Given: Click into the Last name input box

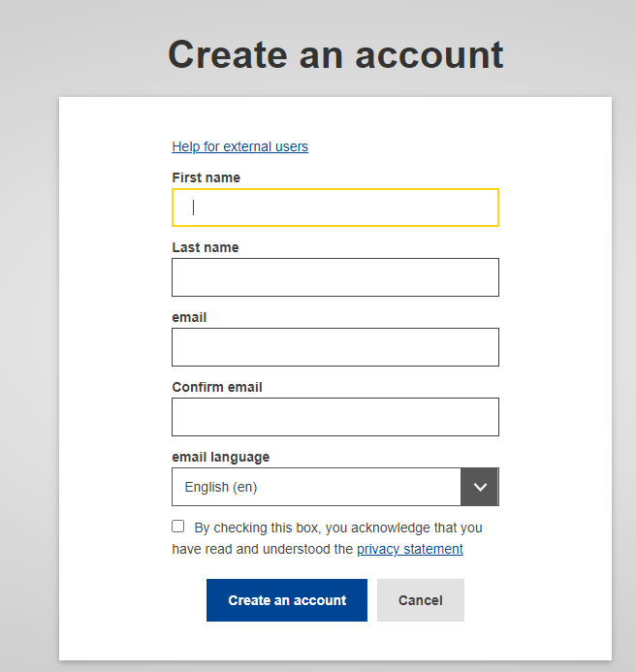Looking at the screenshot, I should tap(334, 277).
